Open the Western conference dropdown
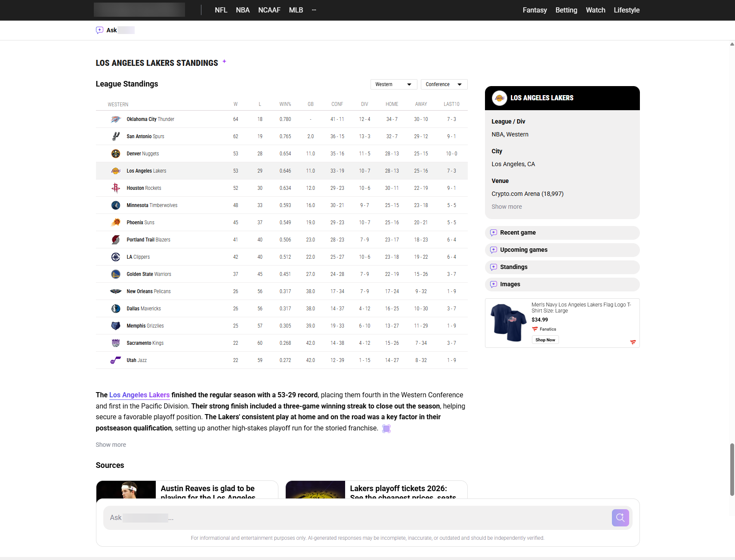 (x=394, y=84)
